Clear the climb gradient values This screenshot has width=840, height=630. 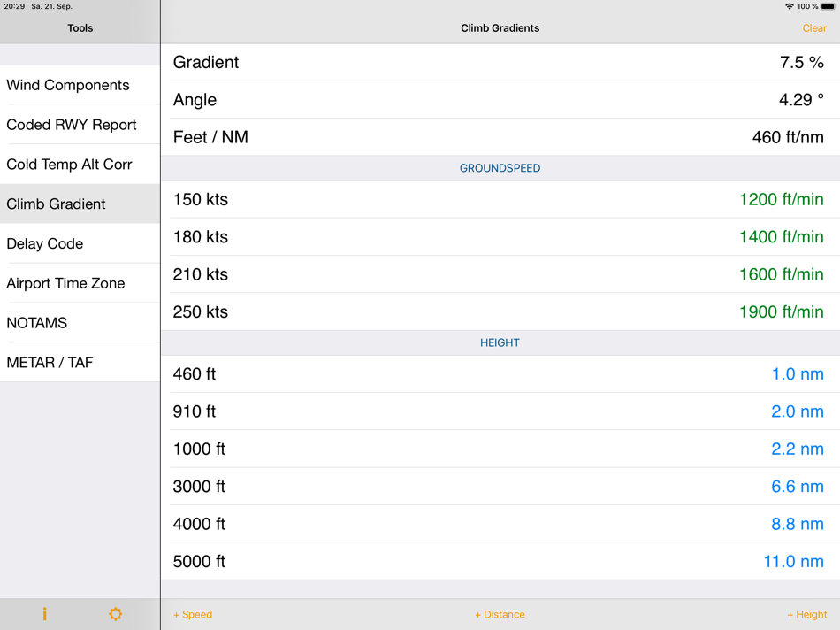pos(814,27)
